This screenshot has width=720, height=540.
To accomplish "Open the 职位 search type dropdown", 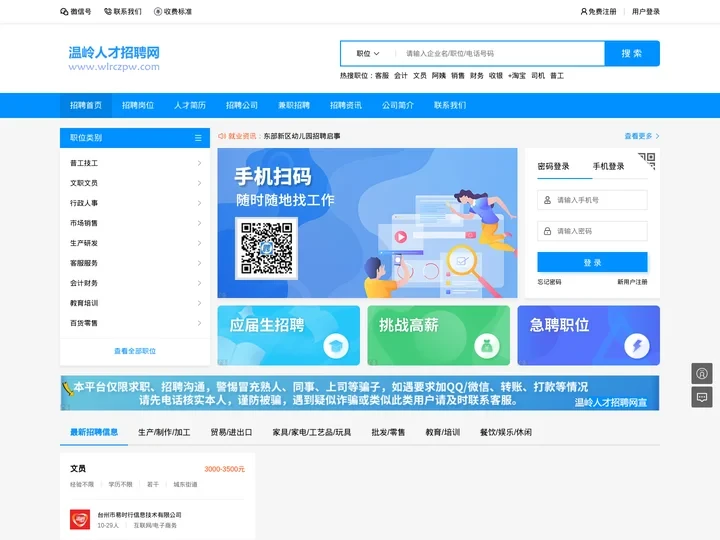I will pyautogui.click(x=368, y=54).
